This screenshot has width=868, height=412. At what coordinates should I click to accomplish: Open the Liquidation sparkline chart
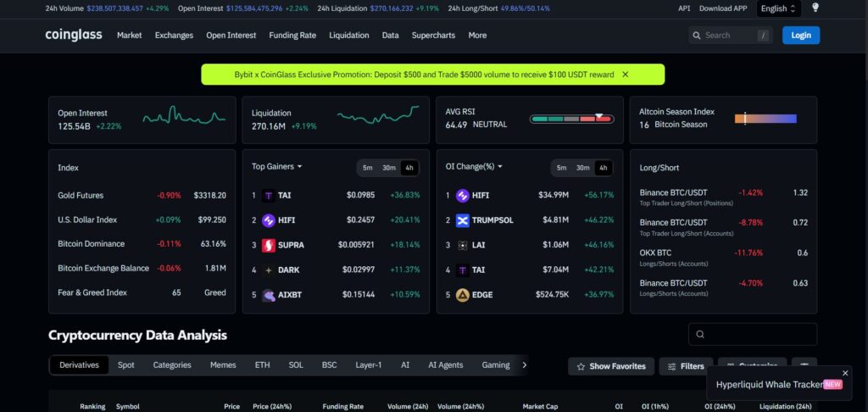(378, 114)
